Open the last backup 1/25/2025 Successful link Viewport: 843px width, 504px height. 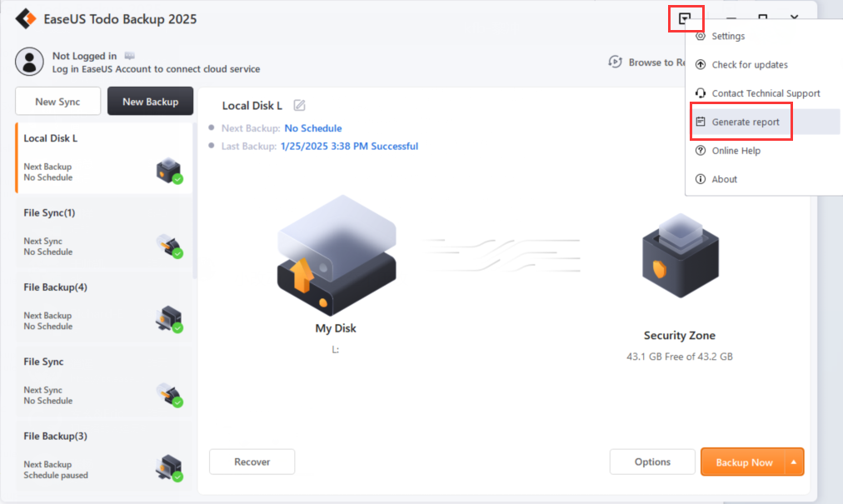pos(349,147)
